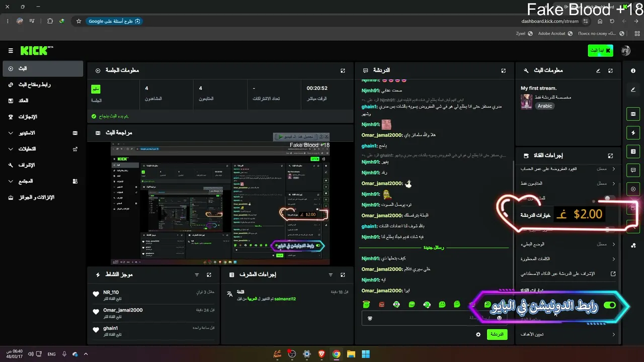Click the green ابدأ البث button
The height and width of the screenshot is (362, 644).
(601, 51)
